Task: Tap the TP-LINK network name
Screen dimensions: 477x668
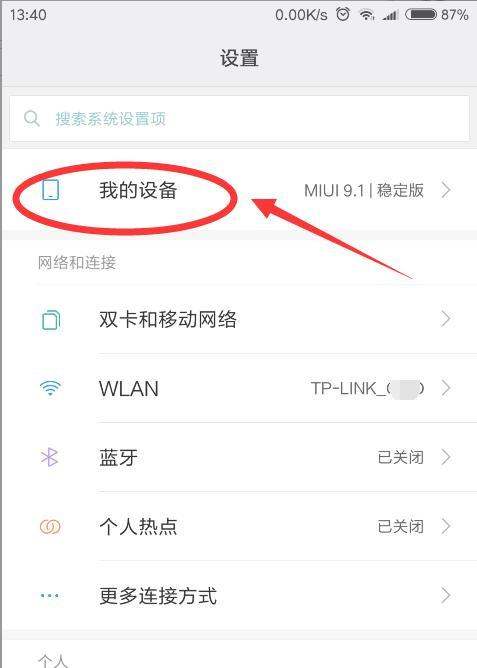Action: pyautogui.click(x=367, y=389)
